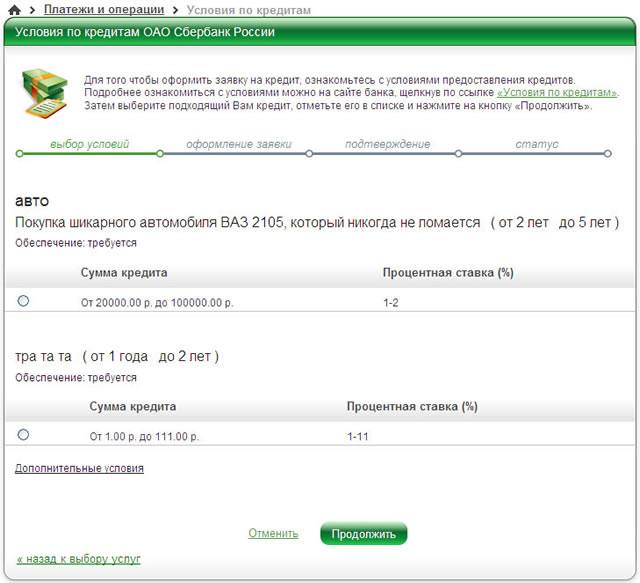640x583 pixels.
Task: Click Сумма кредита header in авто table
Action: click(x=124, y=272)
